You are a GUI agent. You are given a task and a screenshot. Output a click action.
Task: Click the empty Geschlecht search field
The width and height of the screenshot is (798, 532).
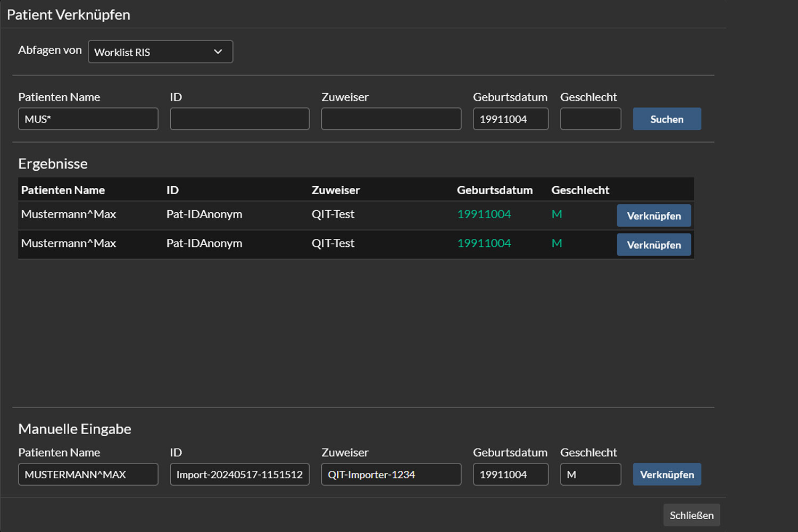591,119
